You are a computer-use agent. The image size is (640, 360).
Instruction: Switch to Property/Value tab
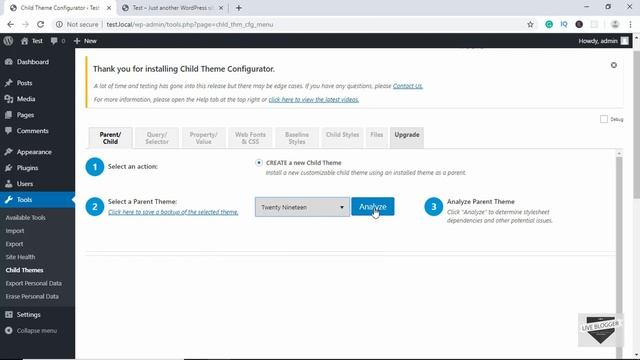pyautogui.click(x=203, y=138)
